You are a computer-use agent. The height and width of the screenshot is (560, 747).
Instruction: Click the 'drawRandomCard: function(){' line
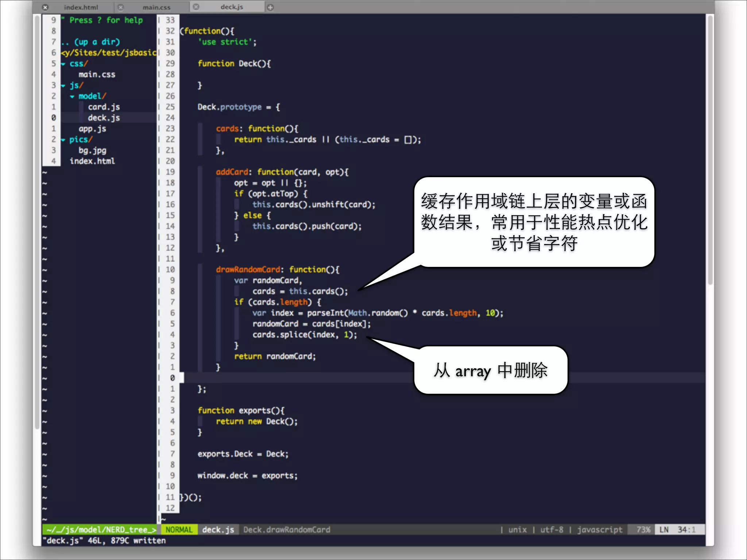coord(278,270)
